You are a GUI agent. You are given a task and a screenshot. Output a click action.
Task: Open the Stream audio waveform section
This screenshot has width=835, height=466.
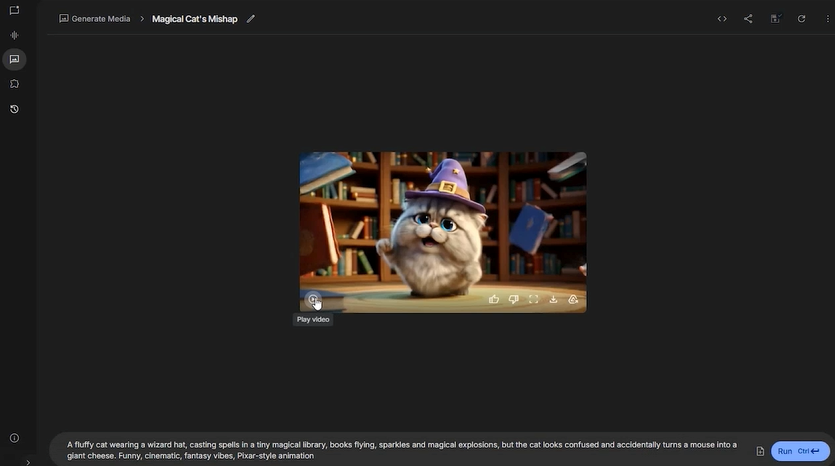[x=14, y=35]
